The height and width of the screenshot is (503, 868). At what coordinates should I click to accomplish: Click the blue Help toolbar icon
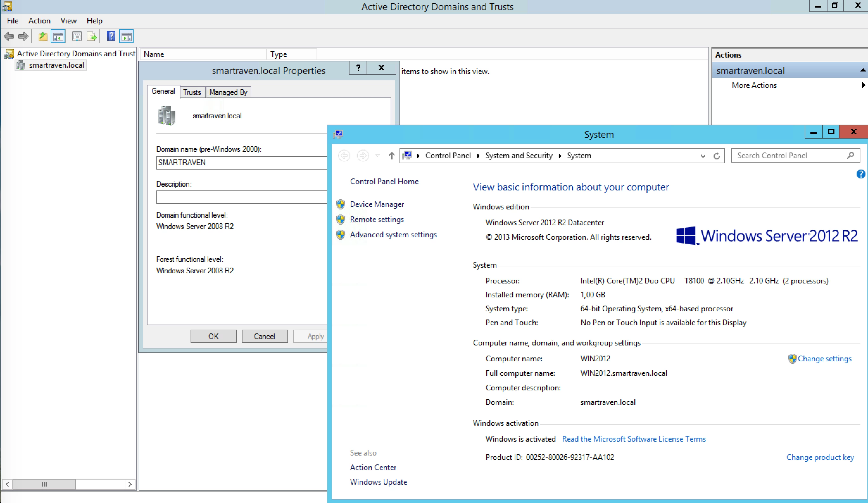(x=111, y=36)
